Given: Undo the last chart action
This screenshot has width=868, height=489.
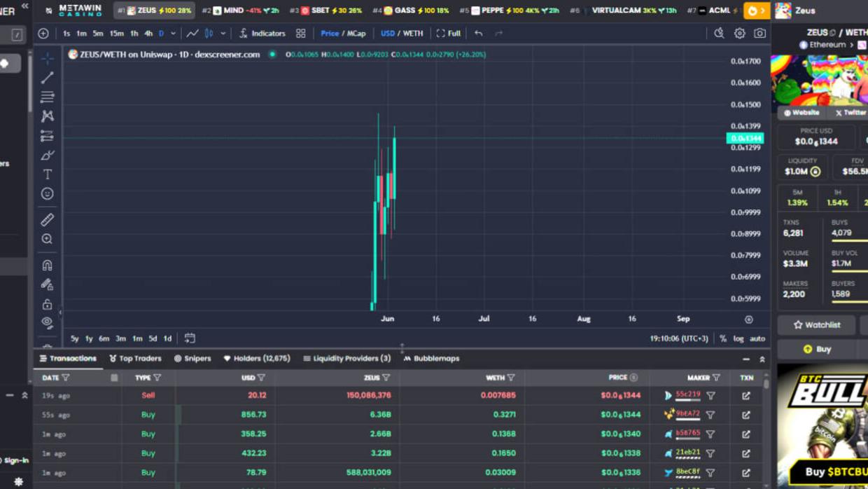Looking at the screenshot, I should tap(479, 33).
